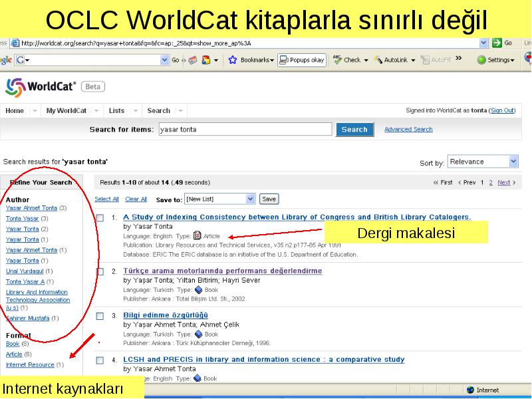The image size is (532, 399).
Task: Open the Türkçe arama motorlarında performans değerlendirme link
Action: click(223, 271)
